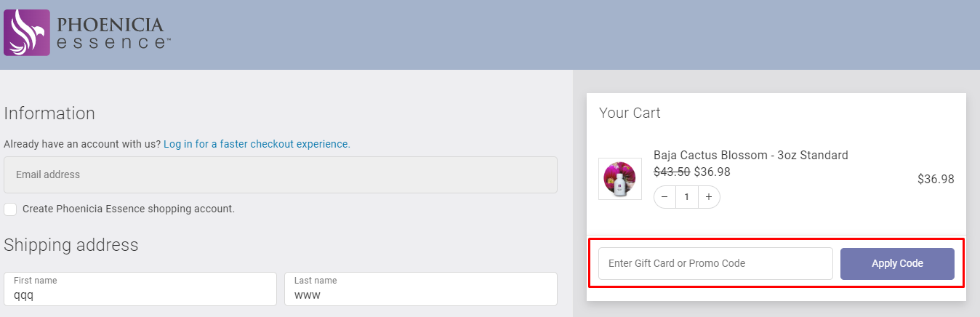
Task: Click the Shipping address section heading
Action: point(71,245)
